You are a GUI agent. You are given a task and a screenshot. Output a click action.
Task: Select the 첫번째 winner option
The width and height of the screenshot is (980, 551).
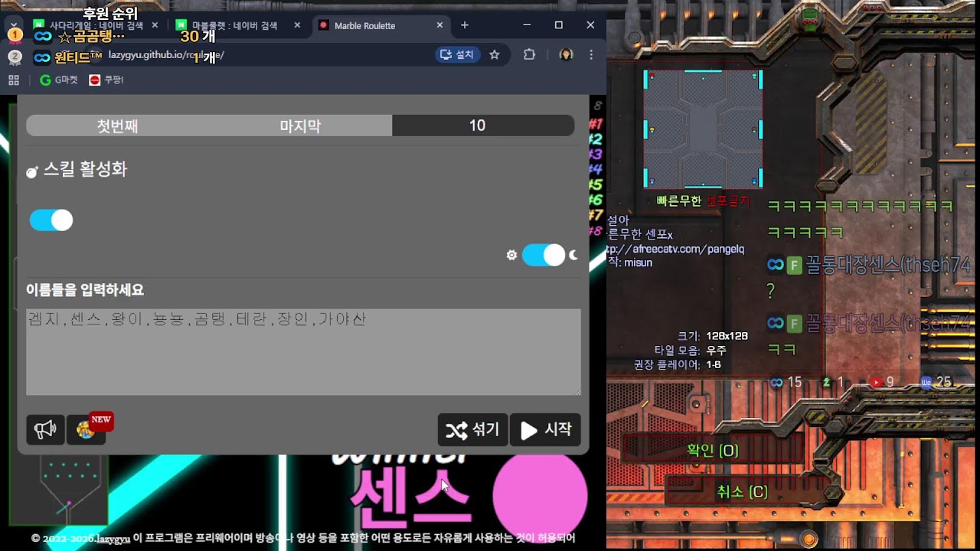tap(117, 126)
